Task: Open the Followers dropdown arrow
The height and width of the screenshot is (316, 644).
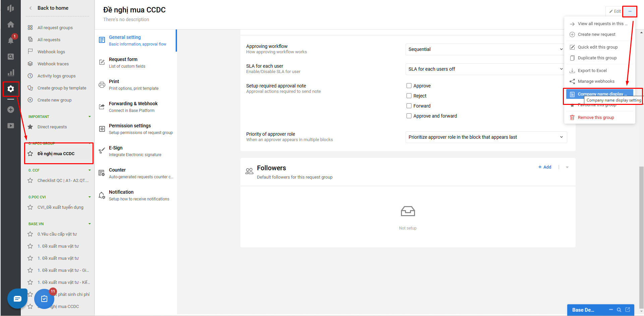Action: tap(567, 167)
